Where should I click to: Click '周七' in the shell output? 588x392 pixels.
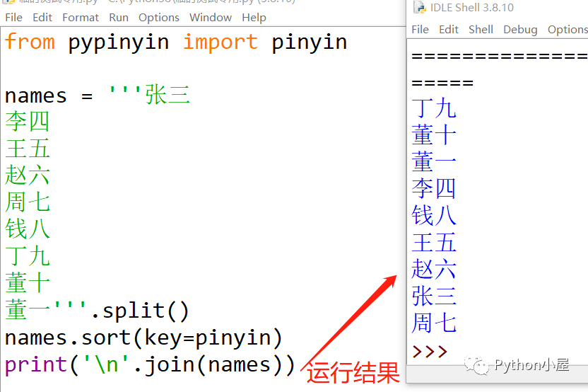(x=433, y=323)
